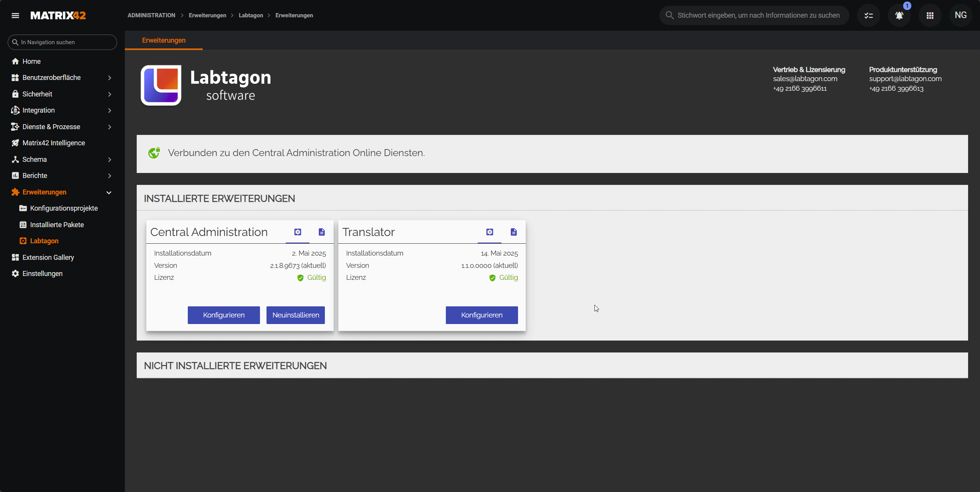The image size is (980, 492).
Task: Open the task checklist icon in header
Action: pos(869,15)
